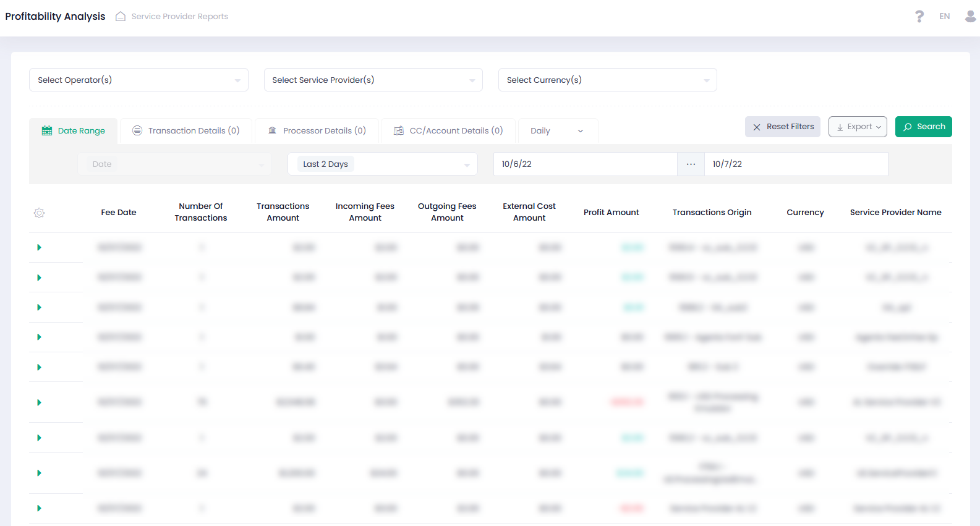Image resolution: width=980 pixels, height=526 pixels.
Task: Open the Select Service Provider(s) dropdown
Action: tap(373, 80)
